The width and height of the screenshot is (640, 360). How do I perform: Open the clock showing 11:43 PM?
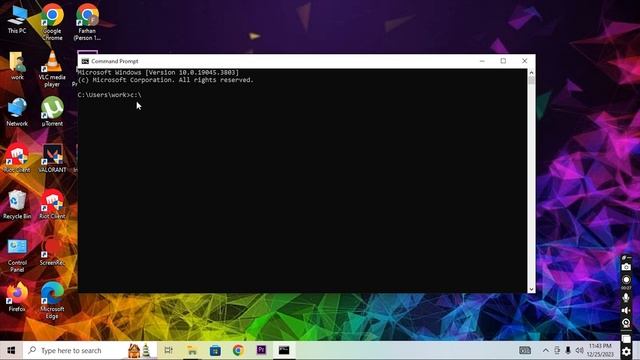click(x=600, y=350)
